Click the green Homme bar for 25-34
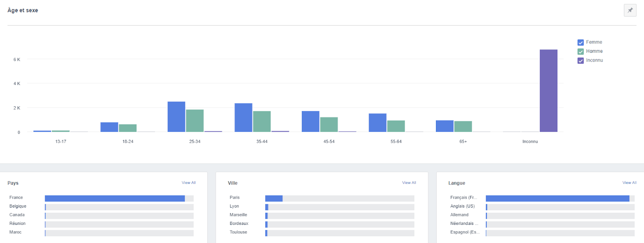644x243 pixels. (x=195, y=121)
